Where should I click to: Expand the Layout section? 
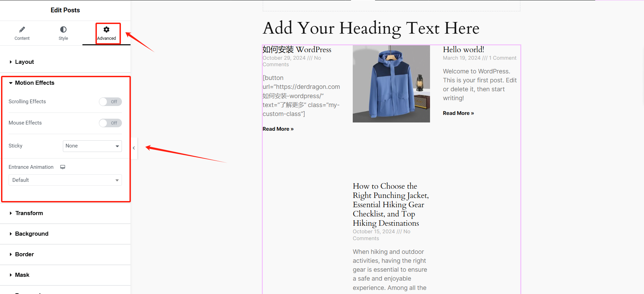[24, 62]
